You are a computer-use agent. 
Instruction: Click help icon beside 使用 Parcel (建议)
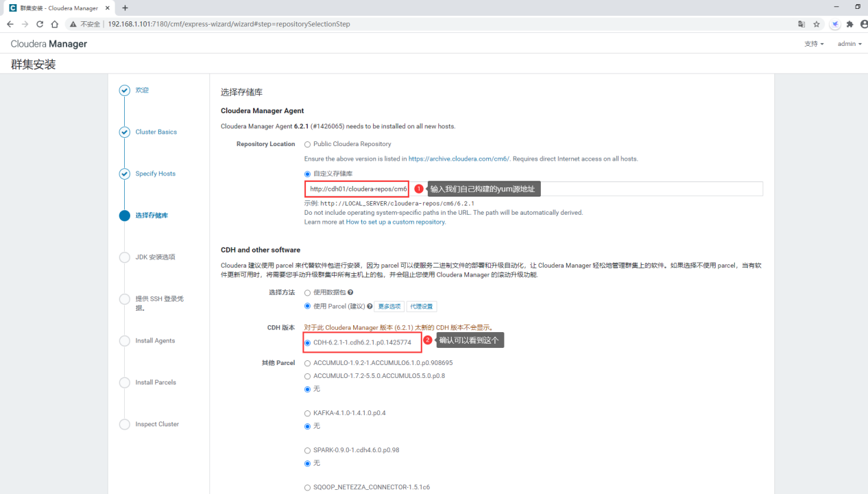click(x=370, y=307)
